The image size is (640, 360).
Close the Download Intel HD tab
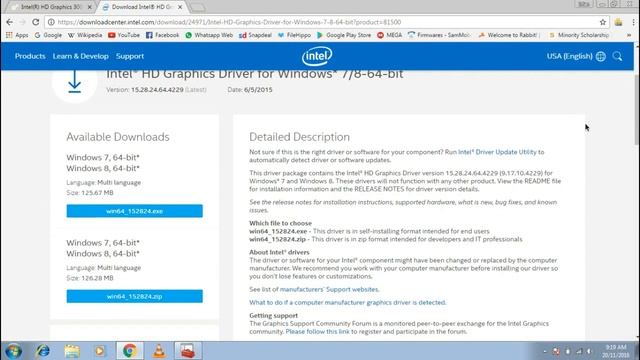click(x=180, y=7)
